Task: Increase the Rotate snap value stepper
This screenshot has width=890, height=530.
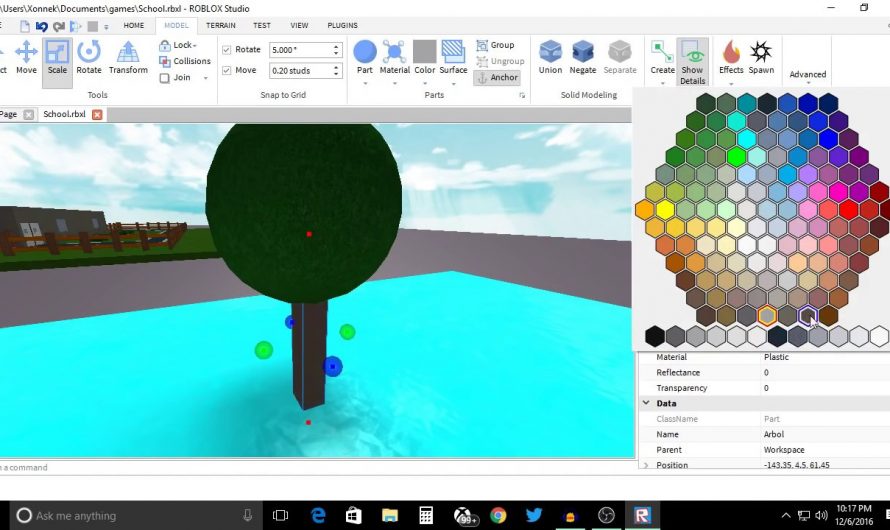Action: [336, 47]
